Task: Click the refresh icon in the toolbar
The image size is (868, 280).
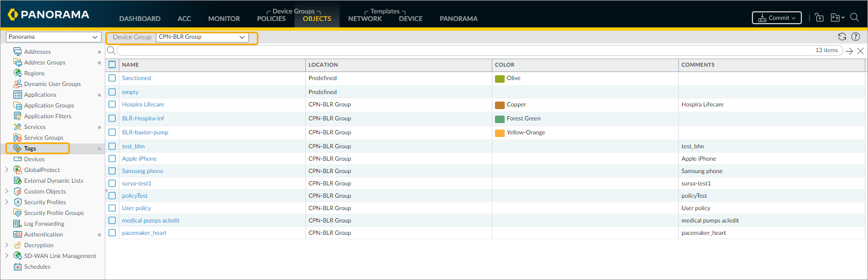Action: 842,37
